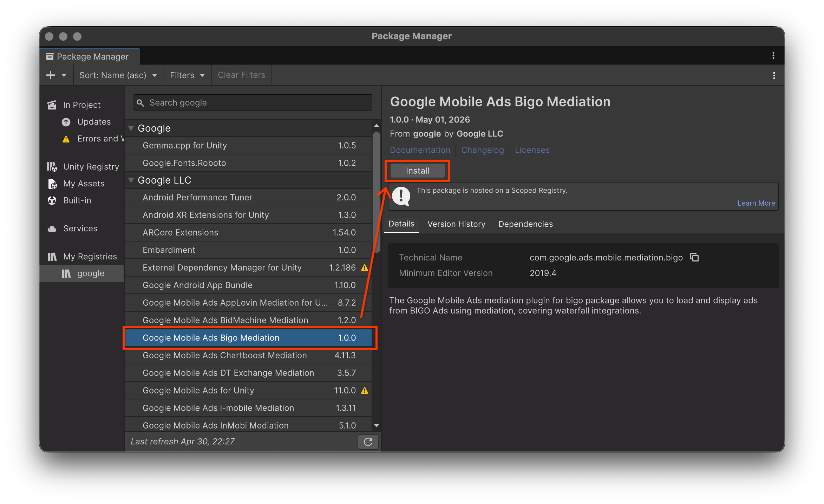824x504 pixels.
Task: Open the Sort: Name (asc) dropdown
Action: 118,75
